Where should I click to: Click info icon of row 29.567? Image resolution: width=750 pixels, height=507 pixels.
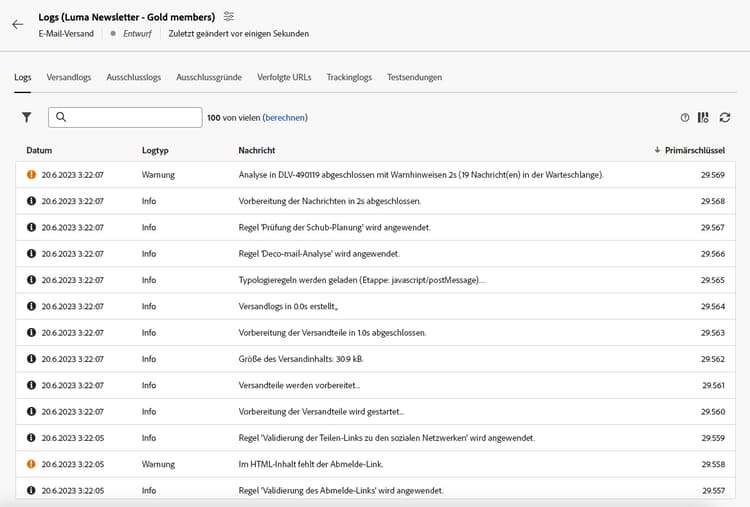(31, 227)
